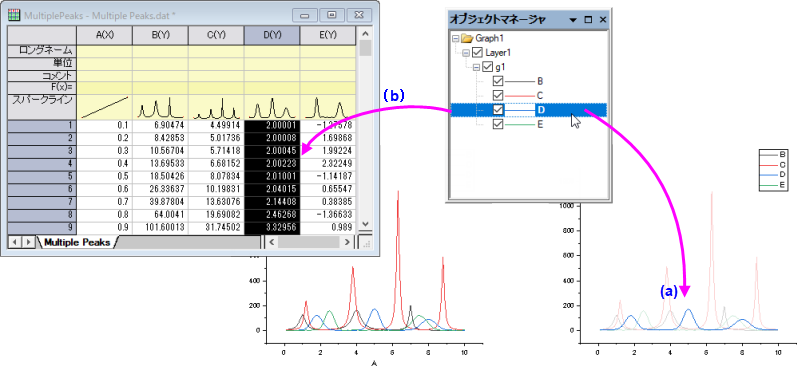
Task: Select plot B in Object Manager tree
Action: pos(540,81)
